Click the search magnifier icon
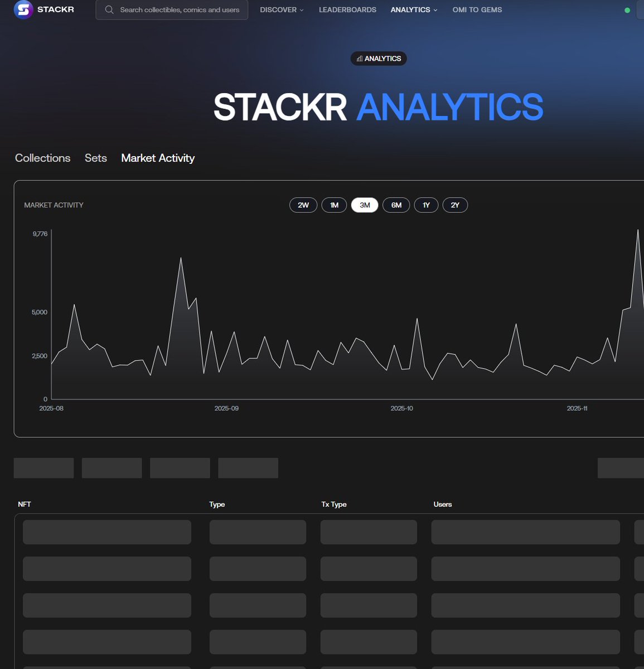Screen dimensions: 644x669 [x=109, y=9]
